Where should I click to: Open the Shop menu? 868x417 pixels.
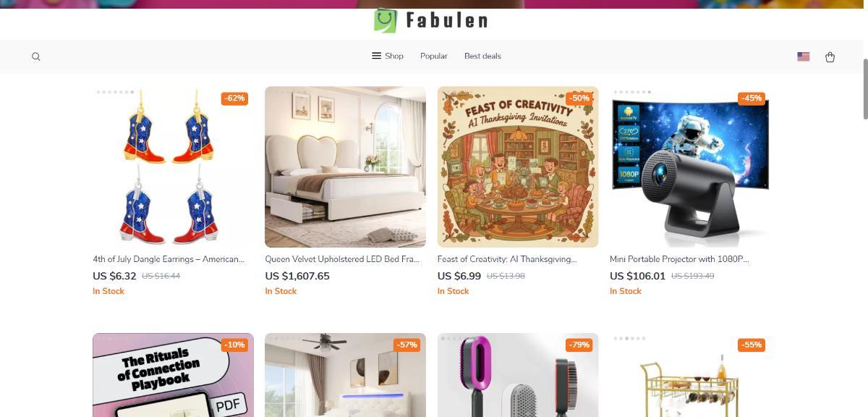pyautogui.click(x=388, y=56)
